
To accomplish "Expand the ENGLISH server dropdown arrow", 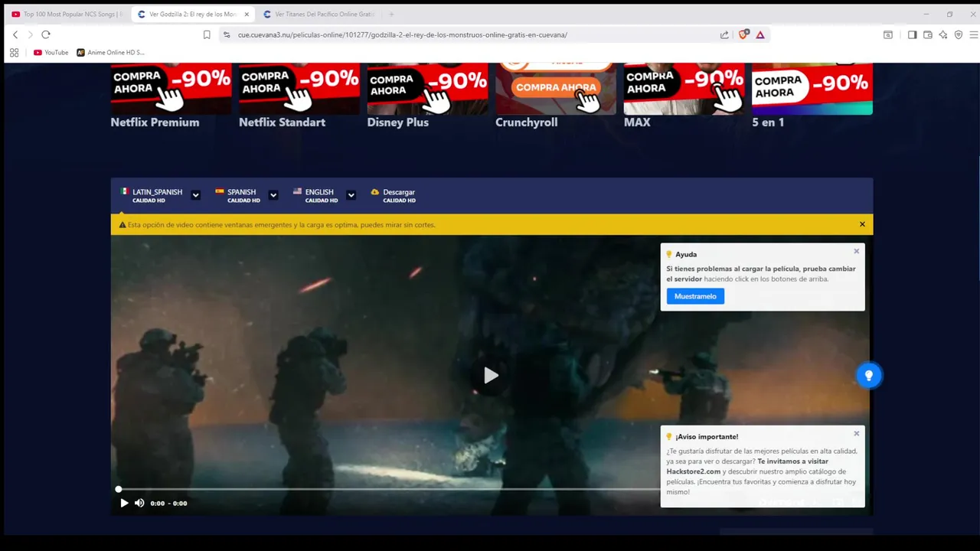I will click(x=351, y=195).
